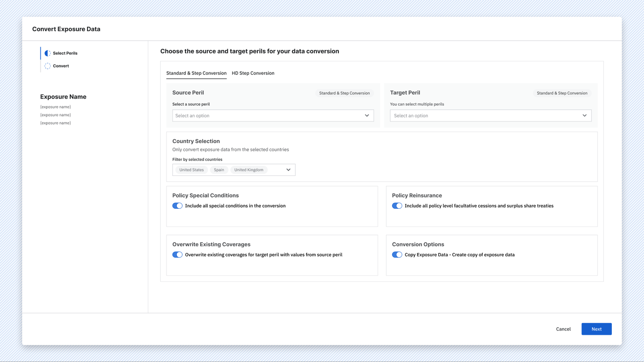644x362 pixels.
Task: Click the Source Peril conversion type badge
Action: pyautogui.click(x=345, y=93)
